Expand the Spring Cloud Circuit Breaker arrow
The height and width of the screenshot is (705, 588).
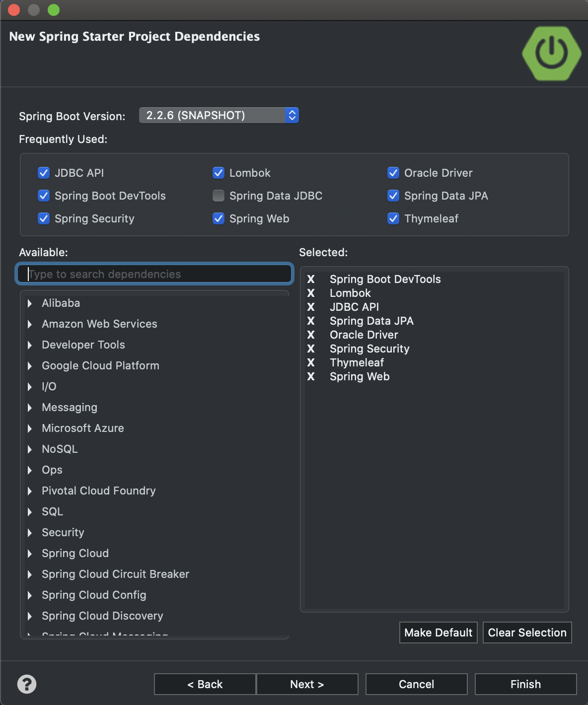[x=30, y=574]
